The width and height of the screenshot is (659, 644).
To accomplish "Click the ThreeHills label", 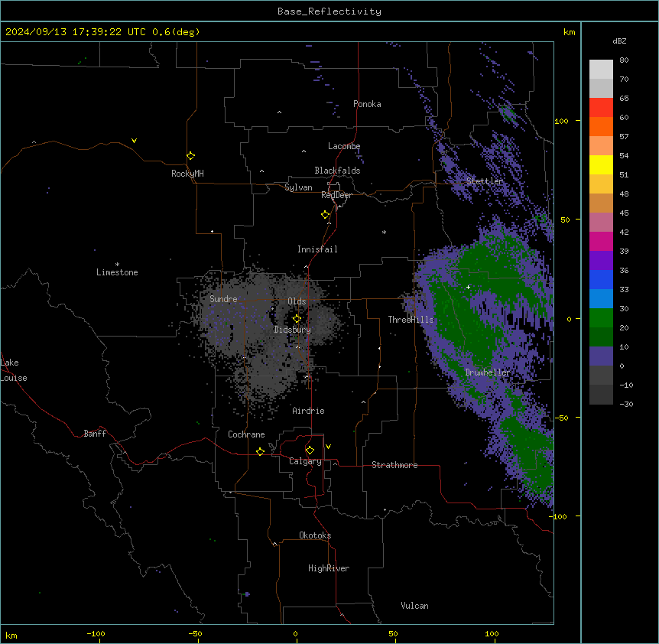I will coord(411,320).
